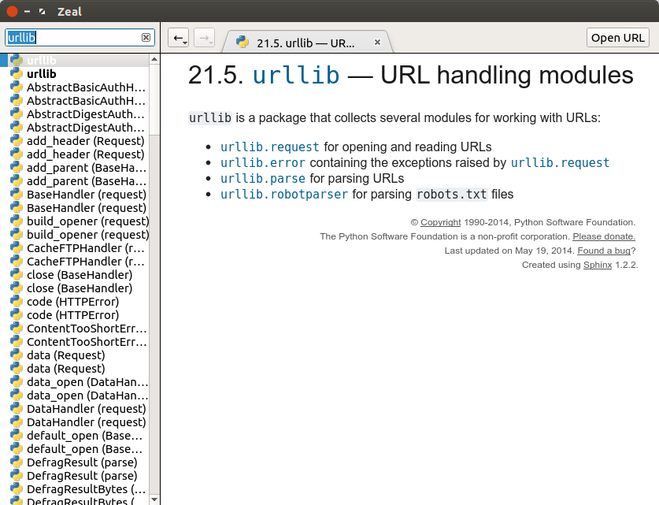Click the forward arrow navigation button

(x=204, y=38)
